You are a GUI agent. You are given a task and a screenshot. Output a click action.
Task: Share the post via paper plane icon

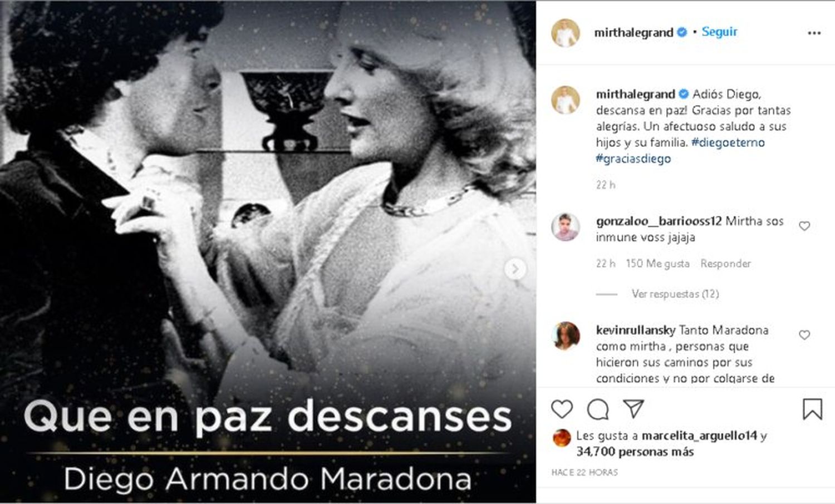click(633, 409)
